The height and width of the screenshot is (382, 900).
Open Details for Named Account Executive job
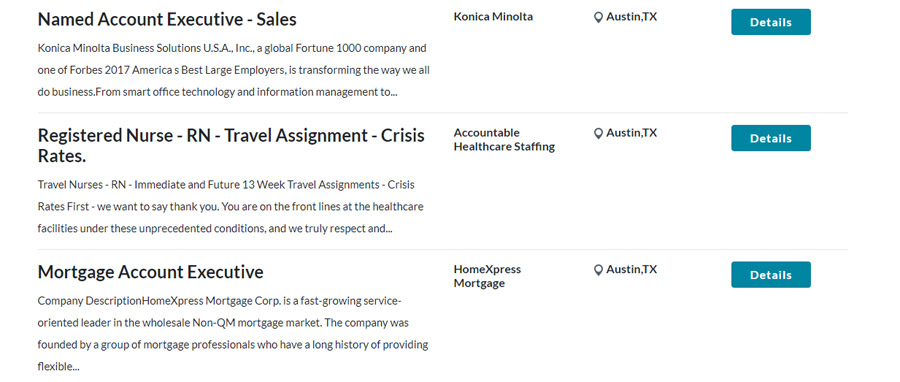pos(770,22)
